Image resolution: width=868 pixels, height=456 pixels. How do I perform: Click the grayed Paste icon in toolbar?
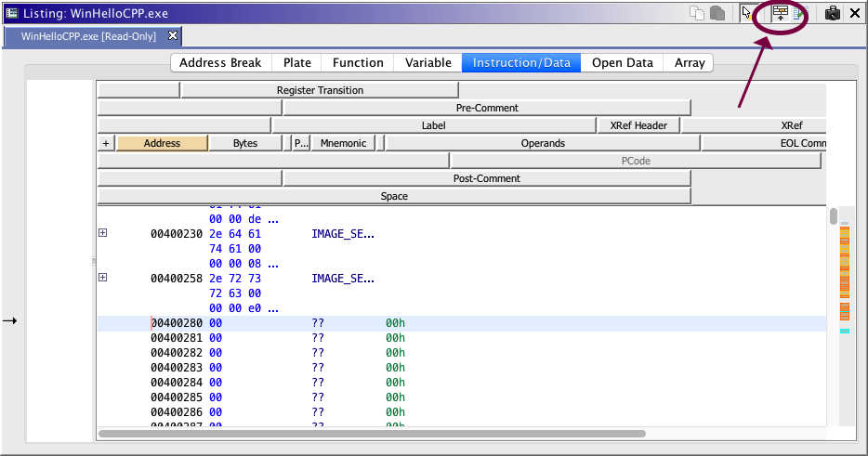[x=717, y=13]
